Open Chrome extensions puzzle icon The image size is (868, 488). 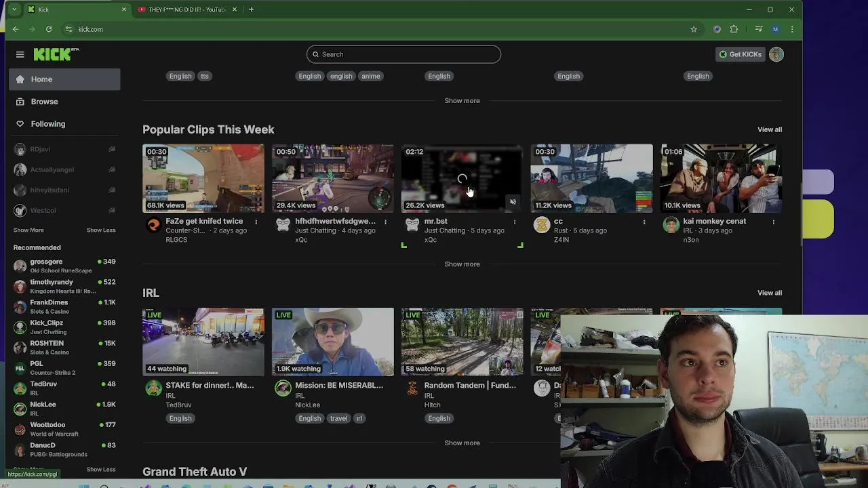pos(734,29)
